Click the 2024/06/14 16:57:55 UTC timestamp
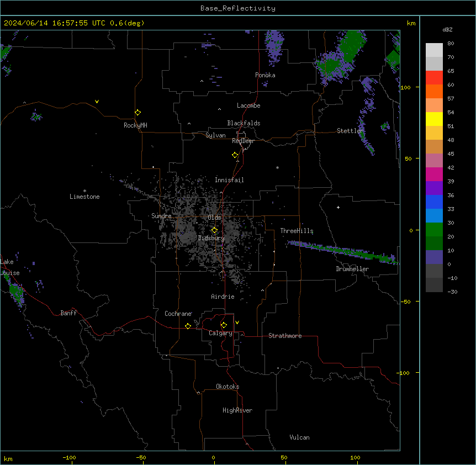The image size is (476, 465). pyautogui.click(x=55, y=23)
